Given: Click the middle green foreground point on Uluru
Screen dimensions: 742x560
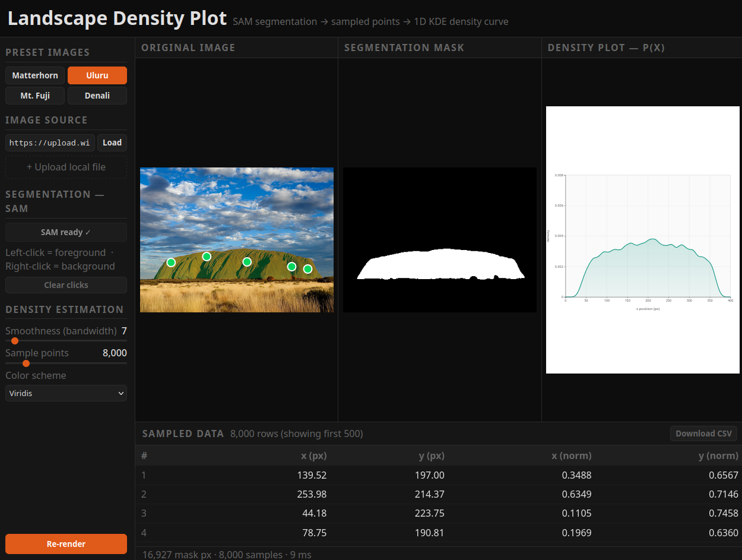Looking at the screenshot, I should click(x=247, y=262).
